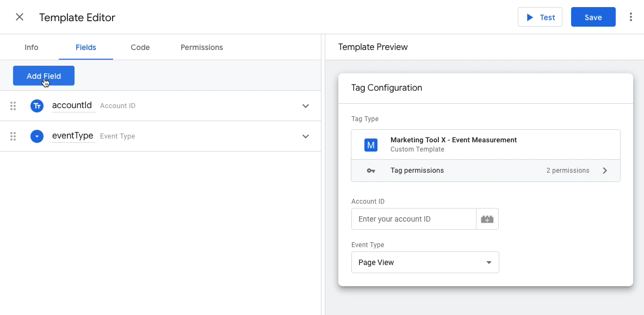Image resolution: width=644 pixels, height=315 pixels.
Task: Click the Enter your account ID field
Action: (413, 219)
